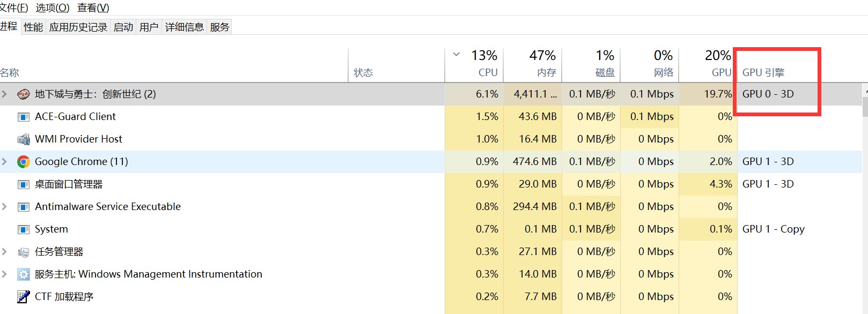Sort by GPU 引擎 column header
The width and height of the screenshot is (868, 314).
click(763, 72)
